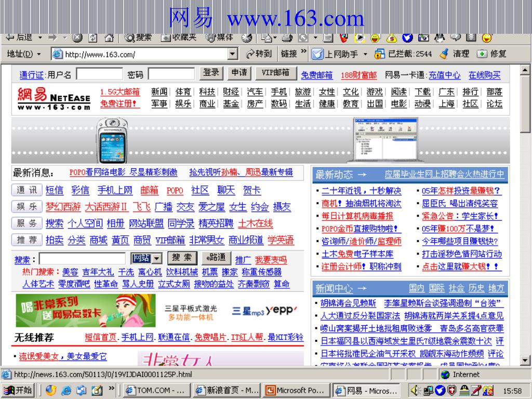This screenshot has width=532, height=399.
Task: Switch news center to 国际 tab
Action: pyautogui.click(x=436, y=288)
